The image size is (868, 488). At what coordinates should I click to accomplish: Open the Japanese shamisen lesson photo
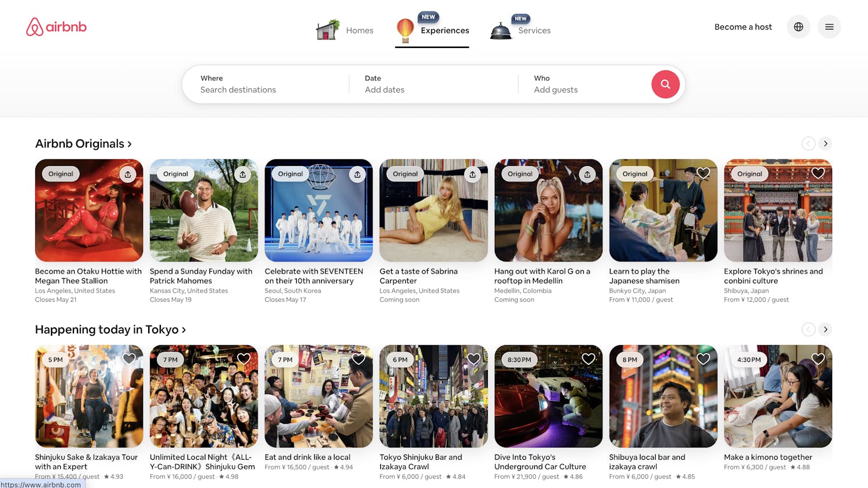pyautogui.click(x=663, y=210)
